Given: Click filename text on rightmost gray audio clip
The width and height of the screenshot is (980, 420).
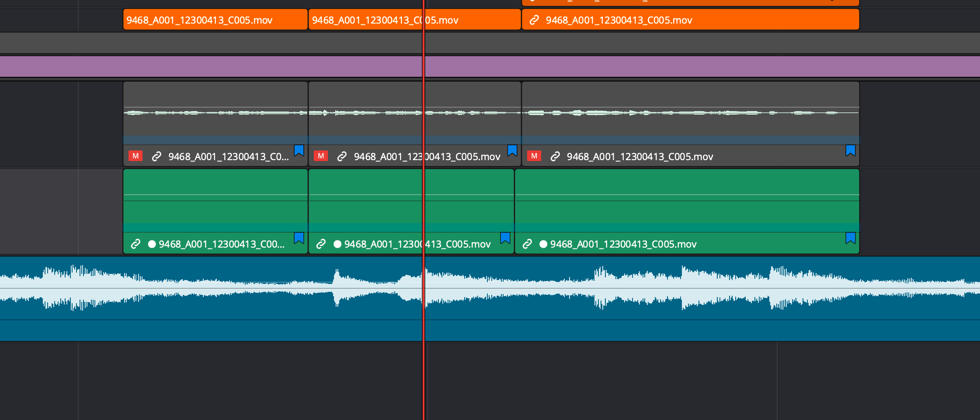Looking at the screenshot, I should 640,157.
